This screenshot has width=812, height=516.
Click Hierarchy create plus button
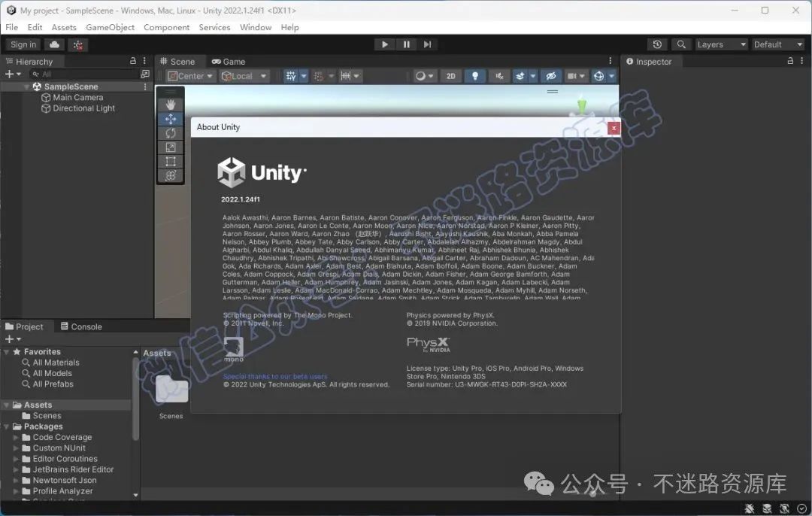[x=13, y=74]
